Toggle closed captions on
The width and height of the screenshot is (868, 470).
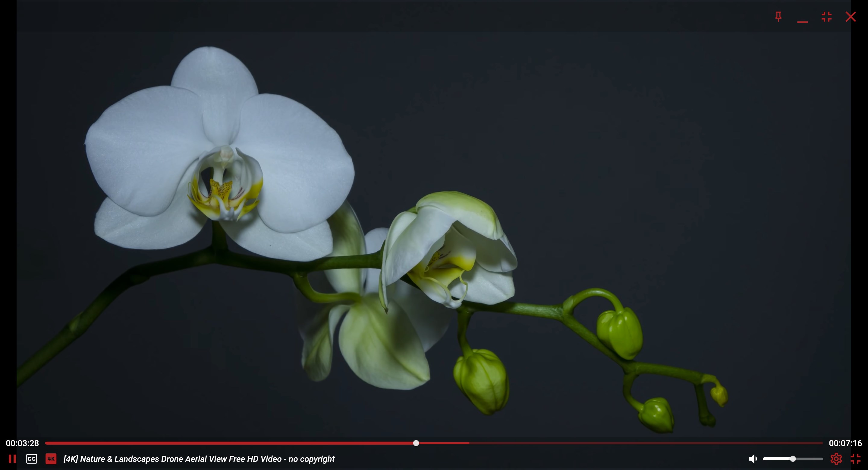coord(32,459)
